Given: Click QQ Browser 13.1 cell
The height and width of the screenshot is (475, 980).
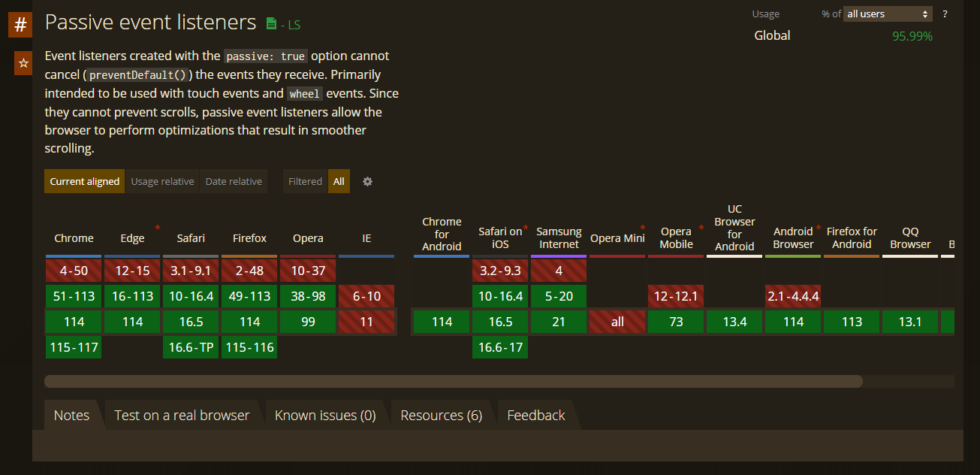Looking at the screenshot, I should pos(910,322).
